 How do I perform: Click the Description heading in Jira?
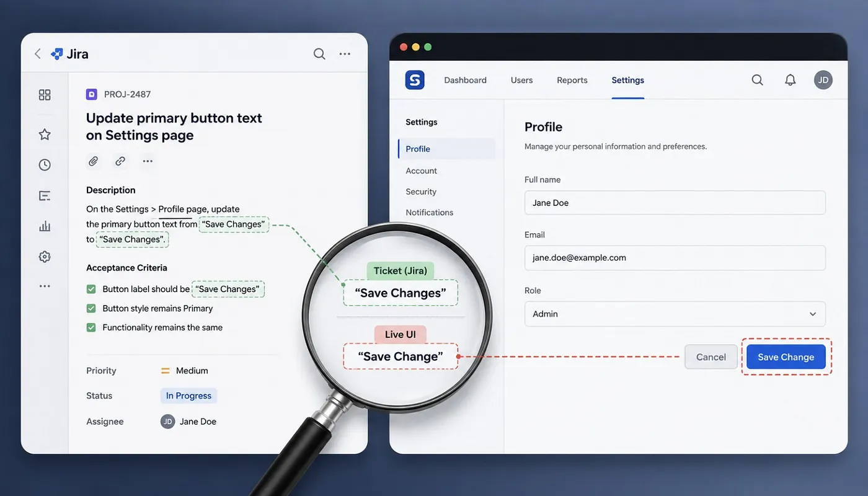click(x=110, y=190)
